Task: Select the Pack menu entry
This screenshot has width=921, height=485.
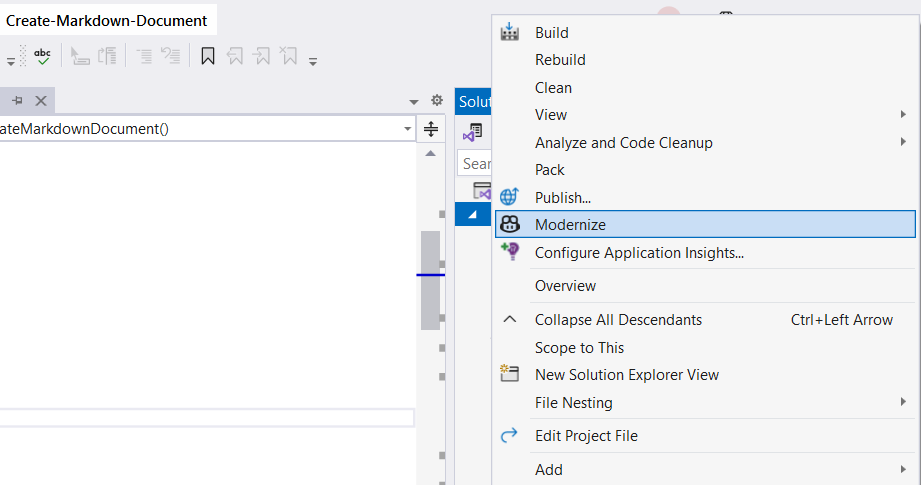Action: pos(705,170)
